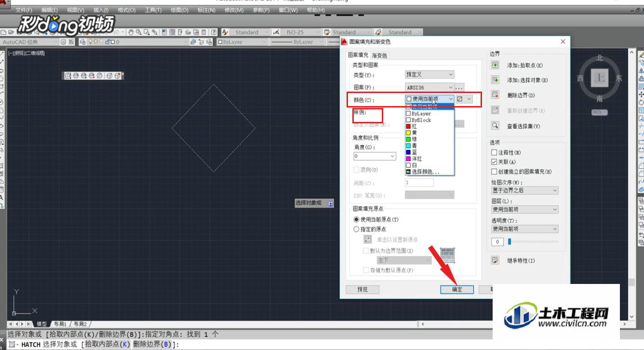644x350 pixels.
Task: Click the Dimension Style icon before ISO-25
Action: 276,32
